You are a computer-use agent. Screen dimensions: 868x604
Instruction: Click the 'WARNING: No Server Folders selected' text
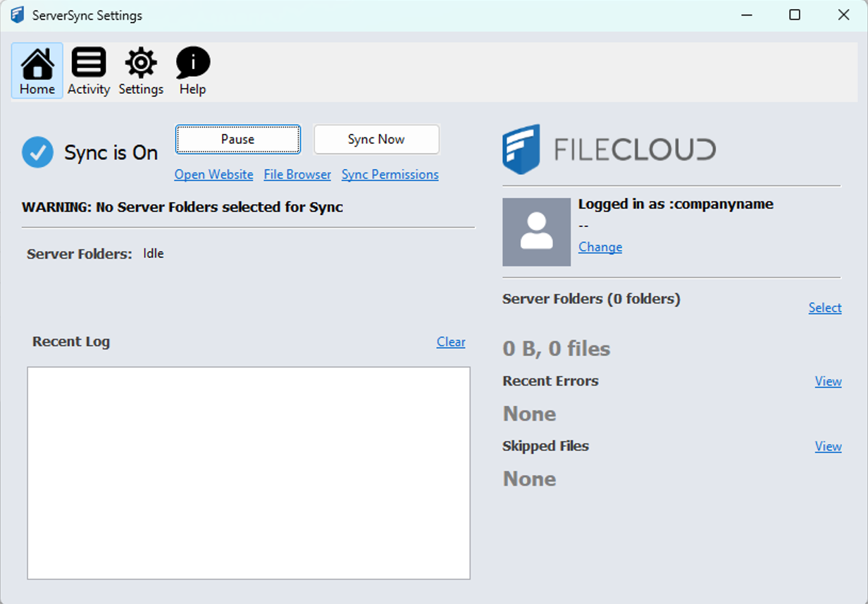[182, 207]
